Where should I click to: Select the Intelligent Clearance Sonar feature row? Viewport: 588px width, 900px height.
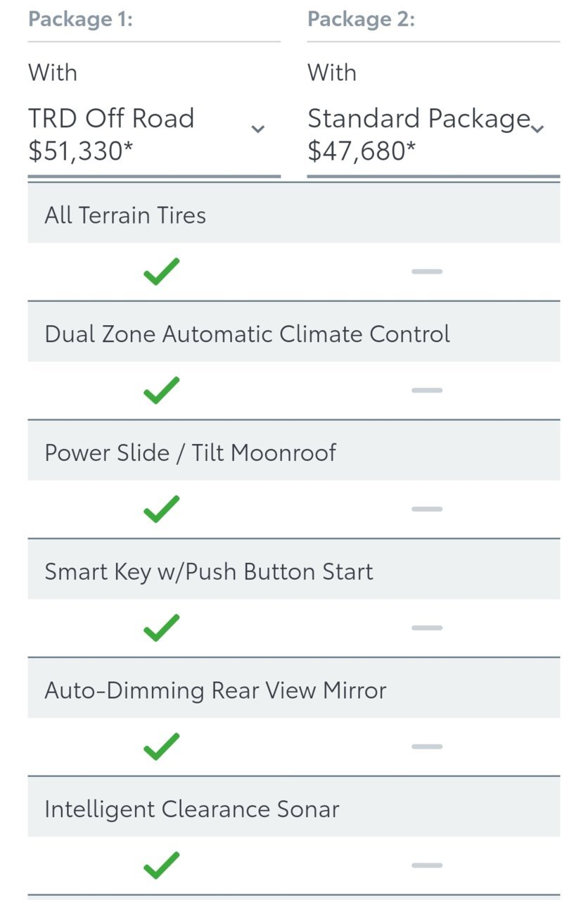point(294,809)
